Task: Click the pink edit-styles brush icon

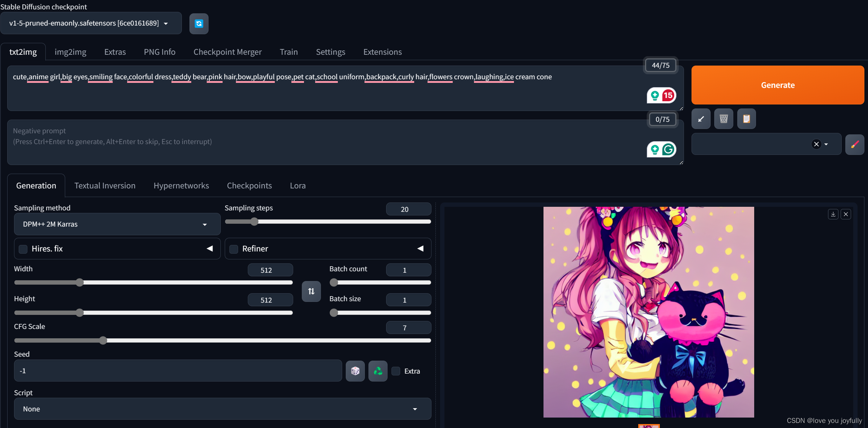Action: (x=855, y=144)
